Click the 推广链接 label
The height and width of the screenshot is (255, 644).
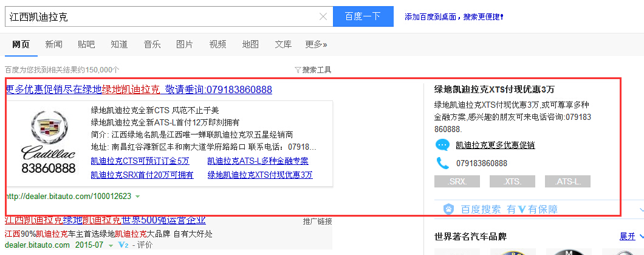point(318,222)
